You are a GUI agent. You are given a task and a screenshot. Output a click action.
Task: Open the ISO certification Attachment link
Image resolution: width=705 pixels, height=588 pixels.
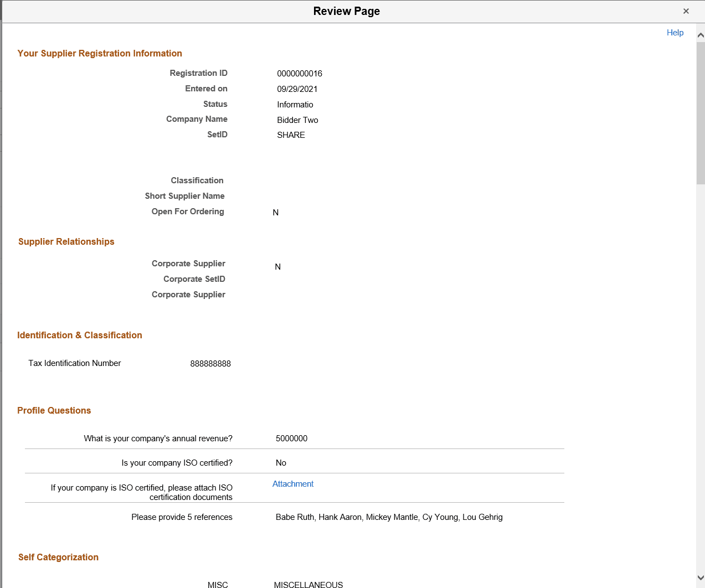pyautogui.click(x=292, y=483)
